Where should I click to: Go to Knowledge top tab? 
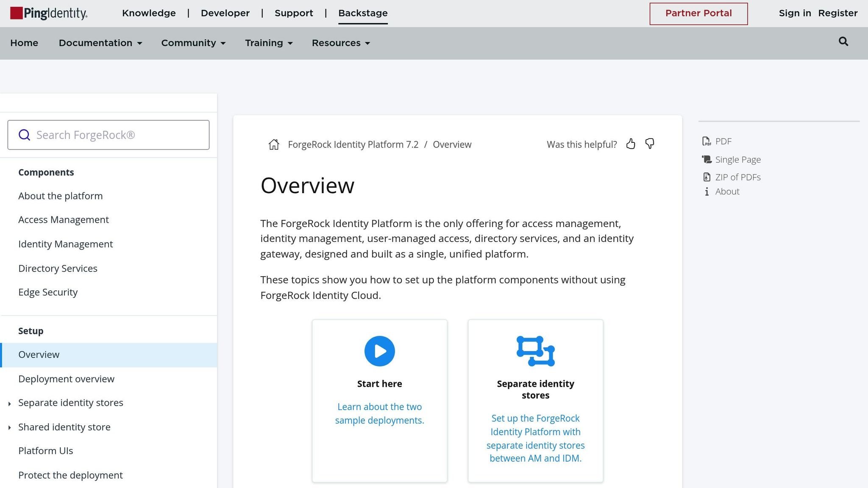tap(149, 13)
